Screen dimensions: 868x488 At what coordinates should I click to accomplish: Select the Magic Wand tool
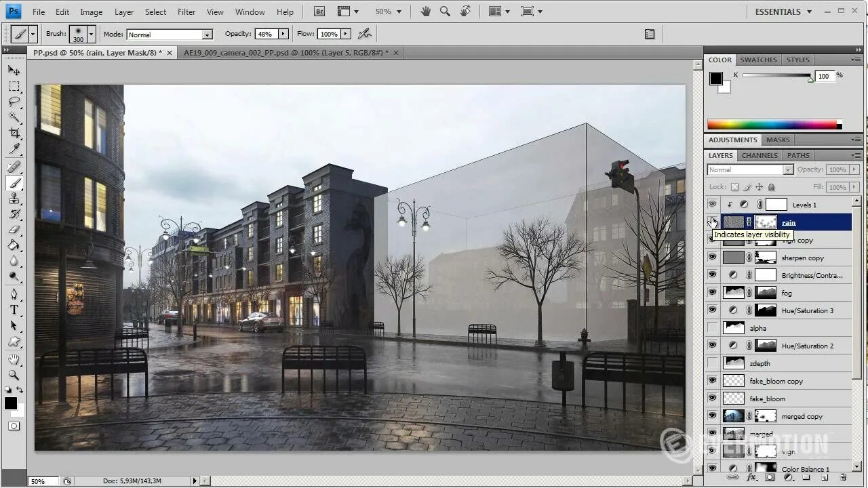[14, 117]
